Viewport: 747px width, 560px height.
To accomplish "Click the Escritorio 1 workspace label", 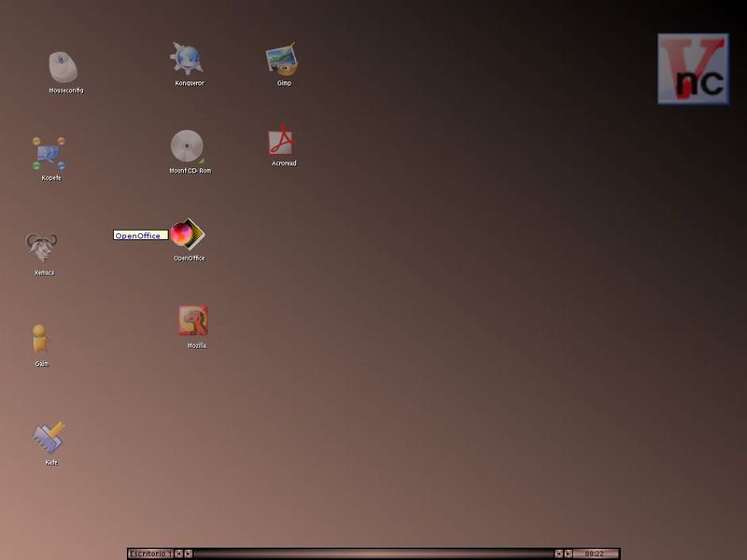I will (150, 553).
